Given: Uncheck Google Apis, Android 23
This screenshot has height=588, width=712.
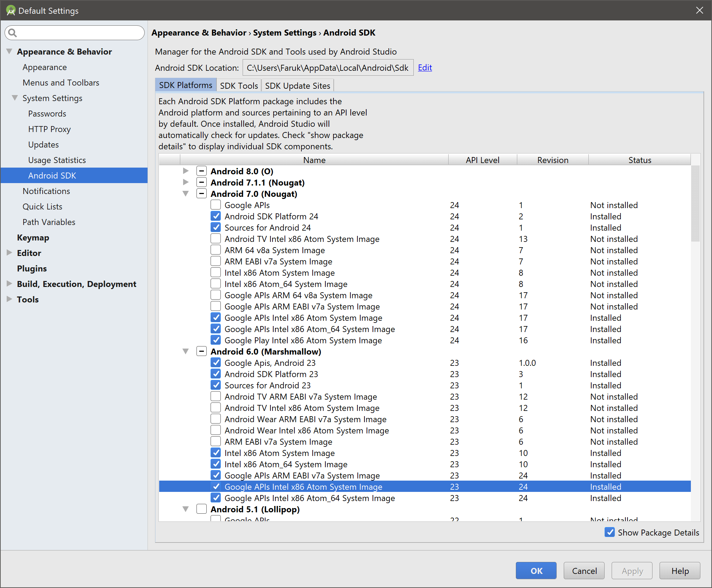Looking at the screenshot, I should (216, 362).
